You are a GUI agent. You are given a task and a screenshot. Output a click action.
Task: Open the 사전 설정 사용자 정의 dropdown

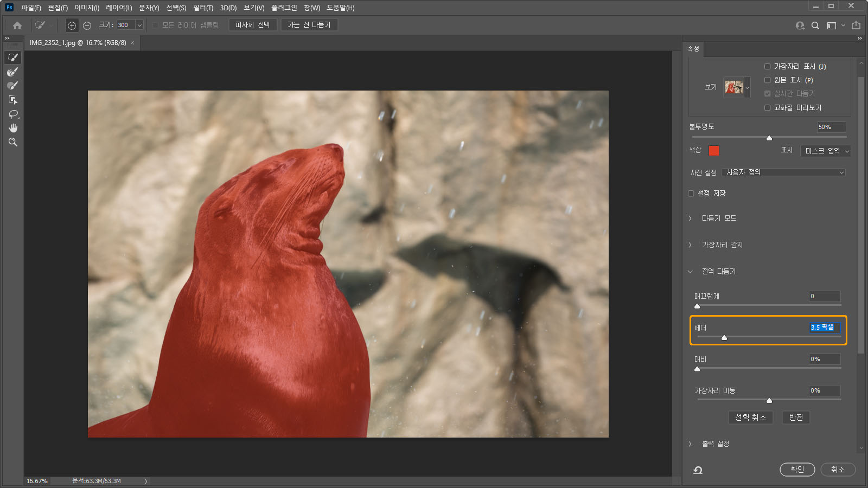(783, 172)
